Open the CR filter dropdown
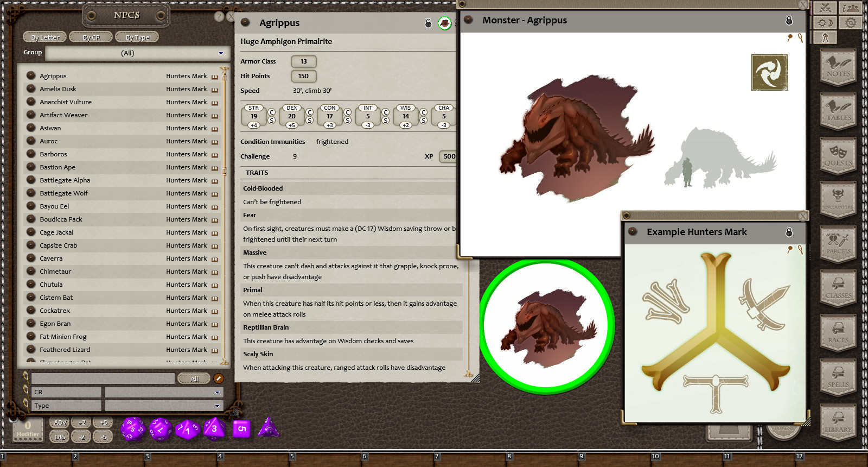This screenshot has width=868, height=467. click(x=217, y=392)
